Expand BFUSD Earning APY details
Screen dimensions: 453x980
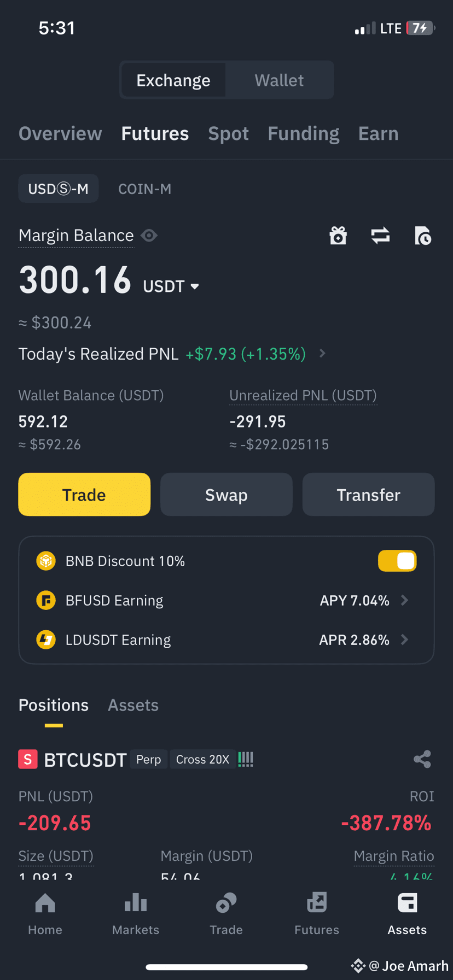coord(364,600)
